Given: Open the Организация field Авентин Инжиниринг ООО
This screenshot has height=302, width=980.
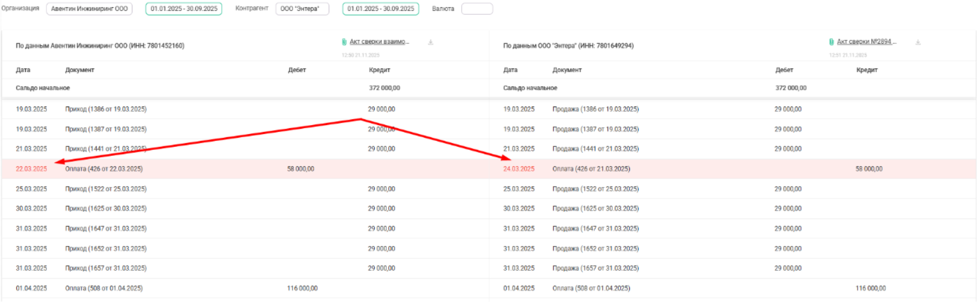Looking at the screenshot, I should pos(90,9).
